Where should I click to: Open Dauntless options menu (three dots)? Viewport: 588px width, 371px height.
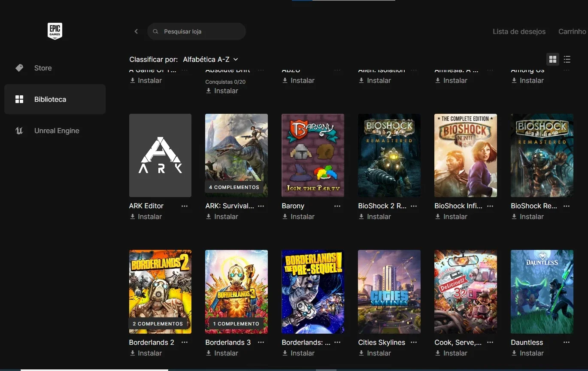[567, 342]
